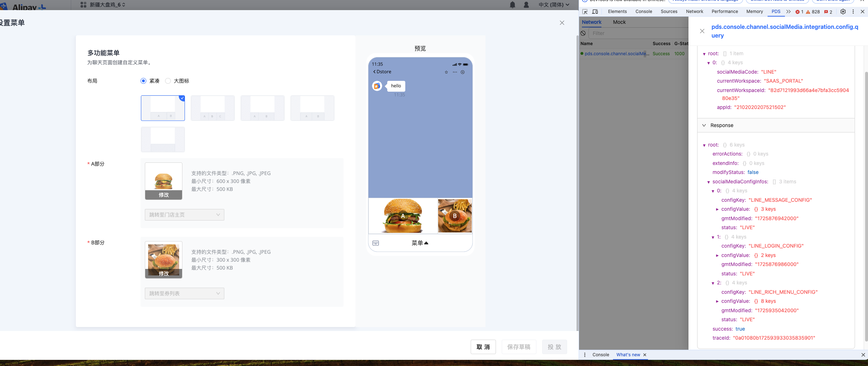The width and height of the screenshot is (868, 366).
Task: Click the star icon in Dstore preview header
Action: pos(446,72)
